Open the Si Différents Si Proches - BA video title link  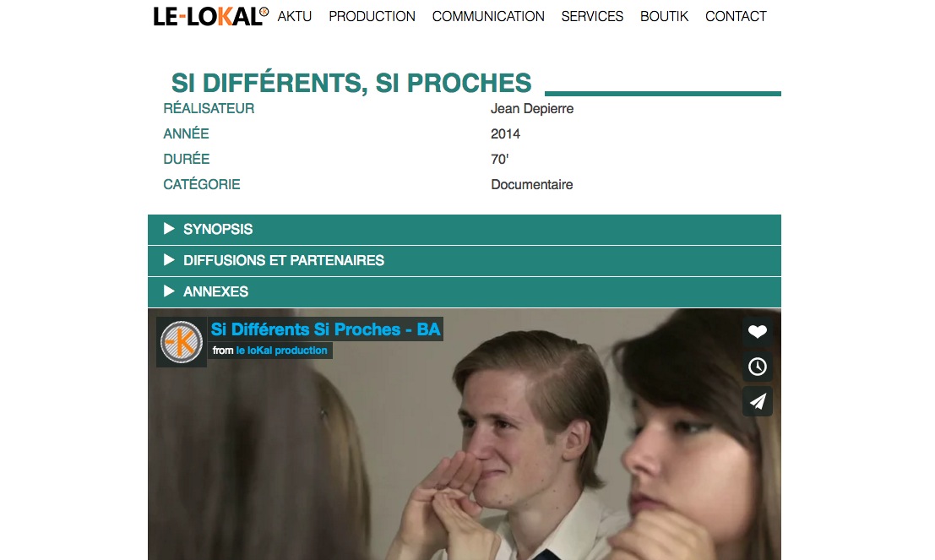point(325,329)
